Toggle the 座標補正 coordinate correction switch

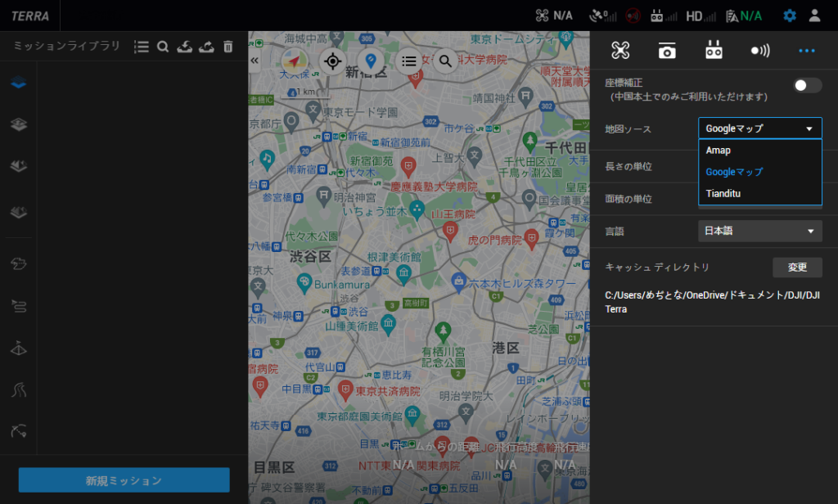[x=807, y=85]
